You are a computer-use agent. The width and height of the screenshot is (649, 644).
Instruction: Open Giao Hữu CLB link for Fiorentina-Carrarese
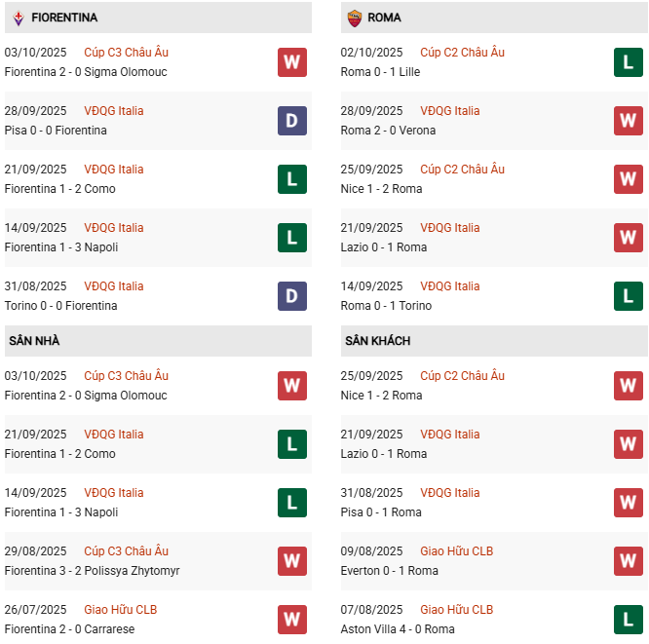click(120, 610)
